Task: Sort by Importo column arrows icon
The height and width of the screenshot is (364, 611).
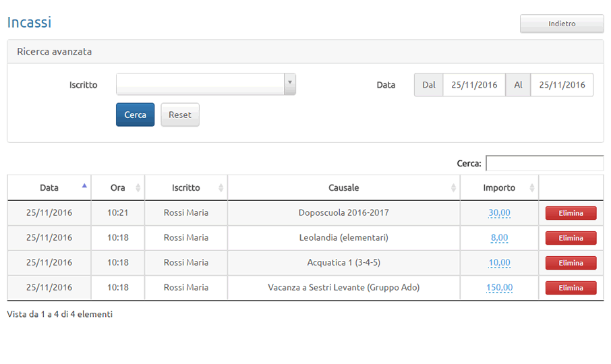Action: (532, 187)
